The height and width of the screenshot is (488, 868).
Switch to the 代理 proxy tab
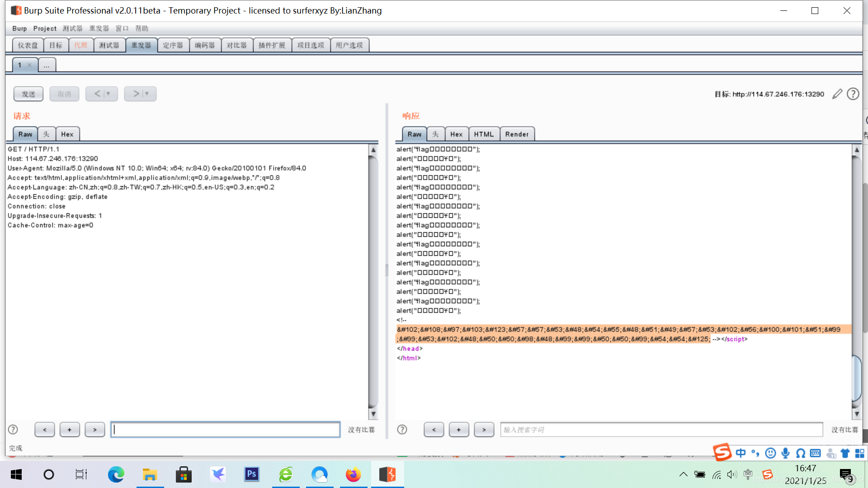point(81,45)
